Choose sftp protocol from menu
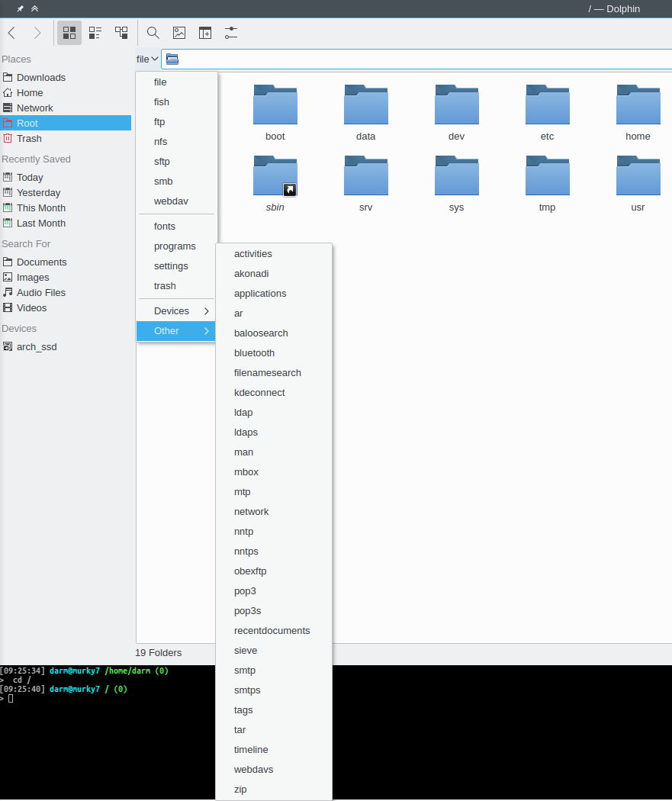Viewport: 672px width, 801px height. 176,162
